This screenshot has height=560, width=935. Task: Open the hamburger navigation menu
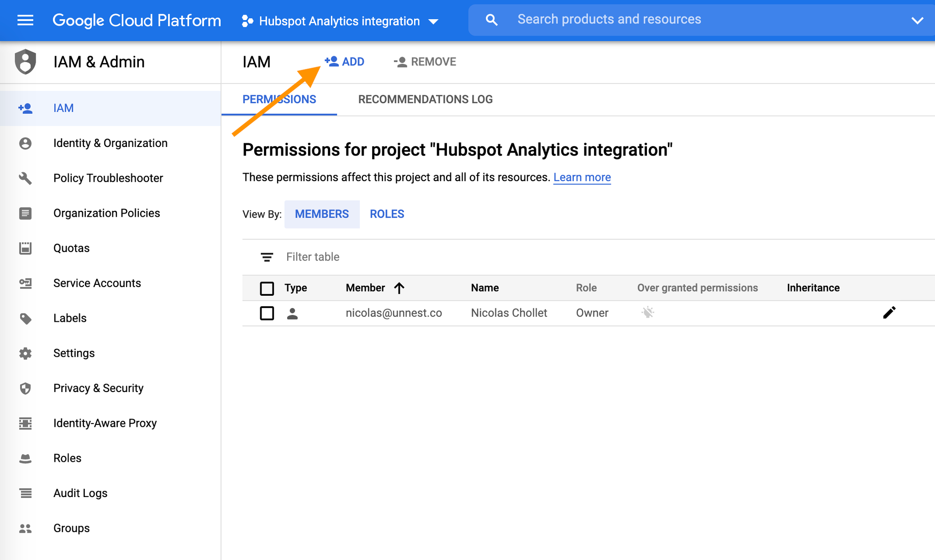click(25, 21)
